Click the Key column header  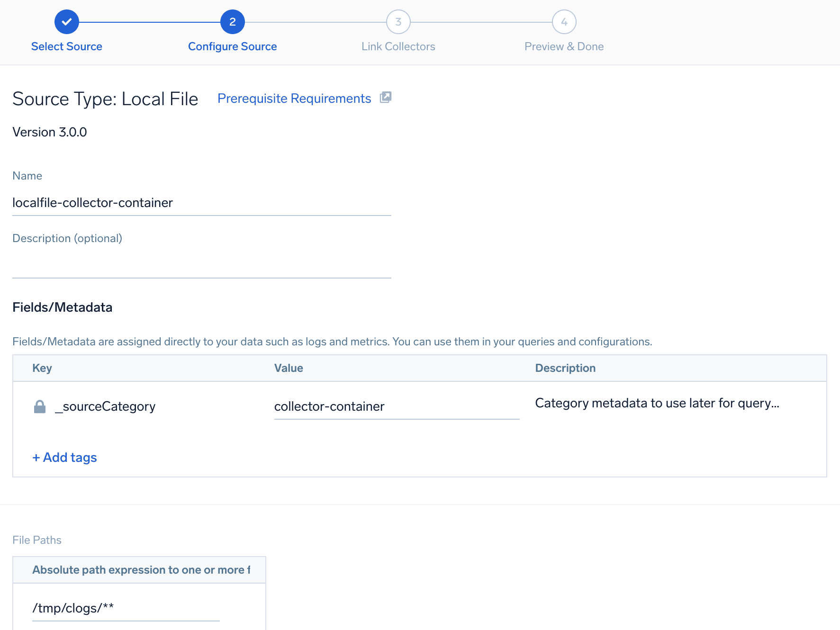click(x=42, y=368)
